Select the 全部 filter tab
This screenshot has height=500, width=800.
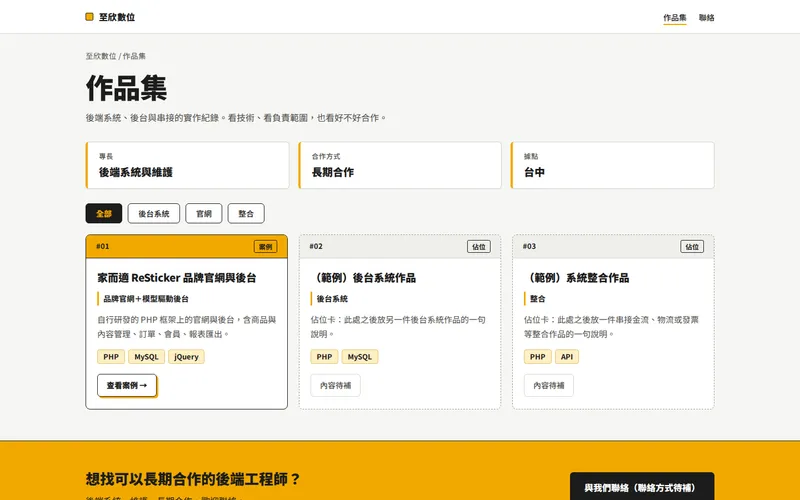pyautogui.click(x=104, y=213)
